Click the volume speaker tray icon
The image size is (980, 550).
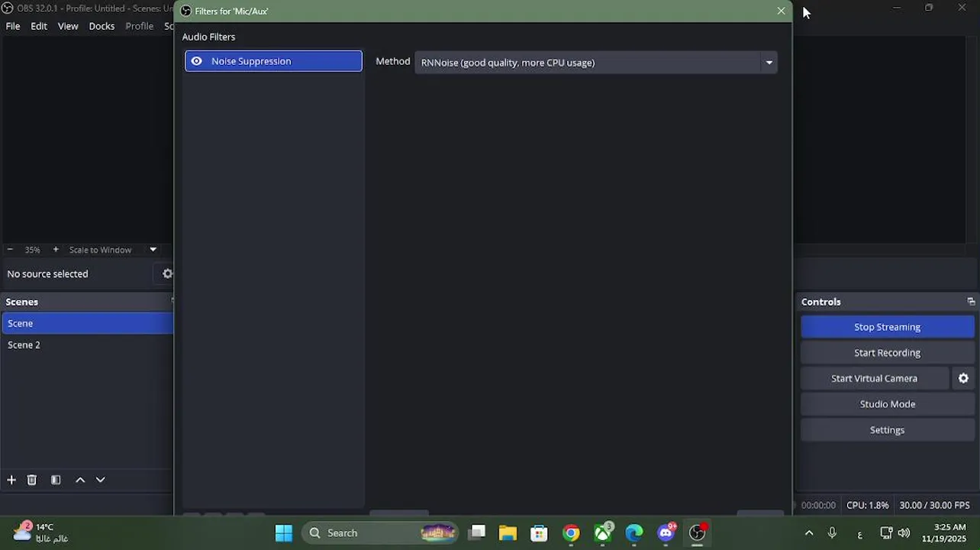point(904,533)
